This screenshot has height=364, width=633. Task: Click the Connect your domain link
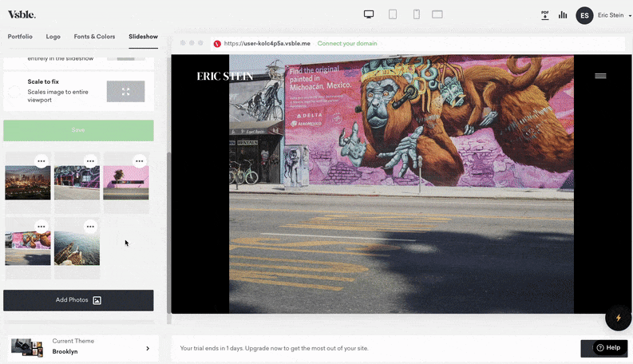[x=347, y=43]
